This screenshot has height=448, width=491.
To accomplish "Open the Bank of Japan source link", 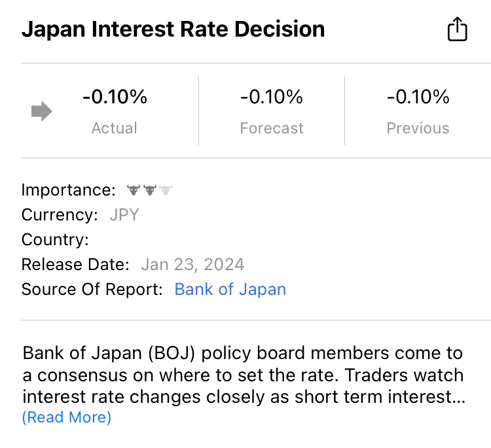I will point(230,290).
